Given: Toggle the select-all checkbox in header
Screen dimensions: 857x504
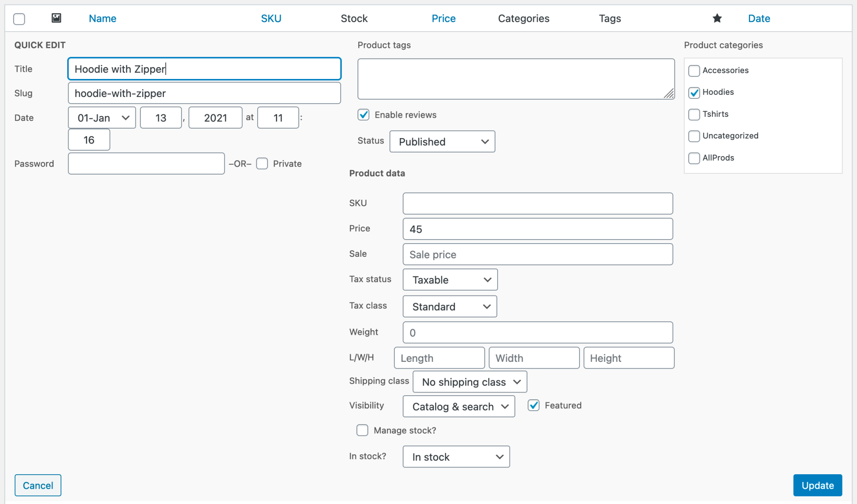Looking at the screenshot, I should click(x=19, y=18).
